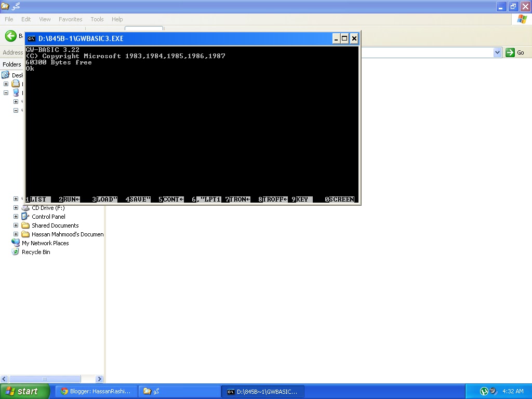Click 4SAVE function key label
This screenshot has width=532, height=399.
point(138,199)
